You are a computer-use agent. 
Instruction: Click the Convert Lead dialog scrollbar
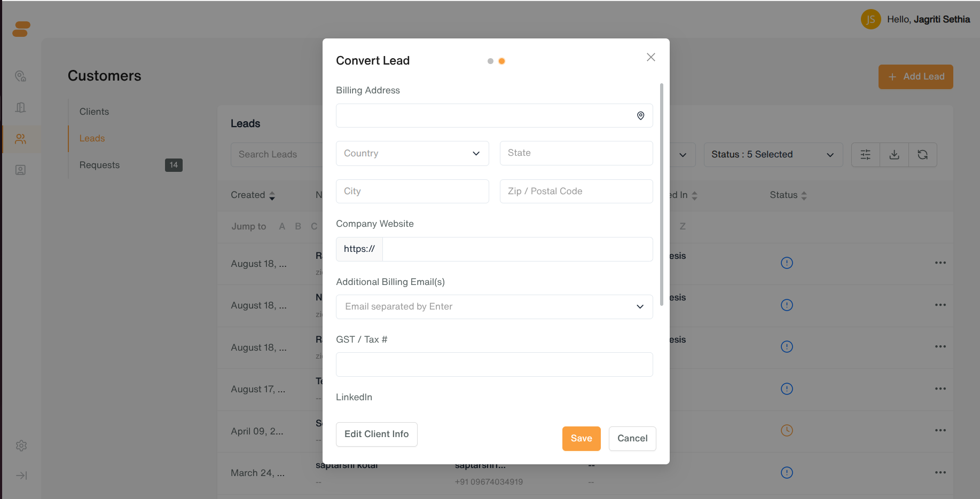[662, 194]
